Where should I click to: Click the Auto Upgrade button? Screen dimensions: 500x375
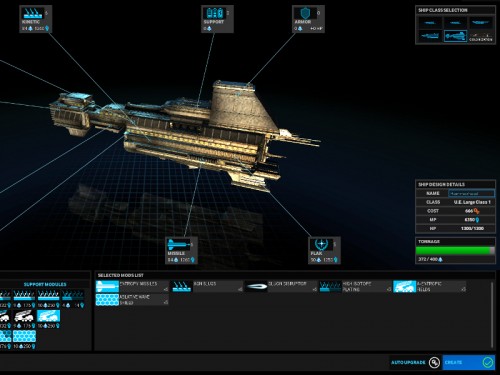pos(415,362)
